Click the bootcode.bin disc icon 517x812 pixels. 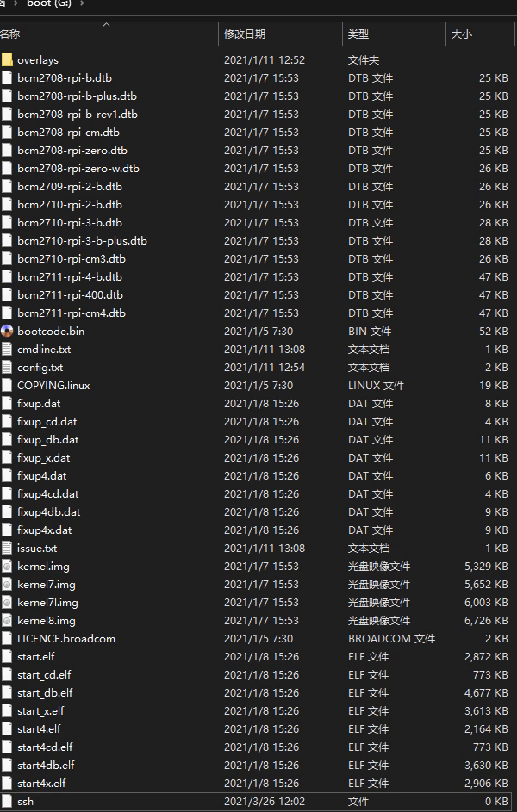(7, 332)
